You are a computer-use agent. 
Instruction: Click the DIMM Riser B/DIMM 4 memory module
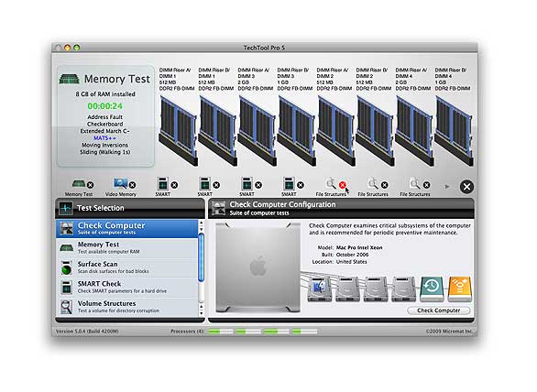455,131
